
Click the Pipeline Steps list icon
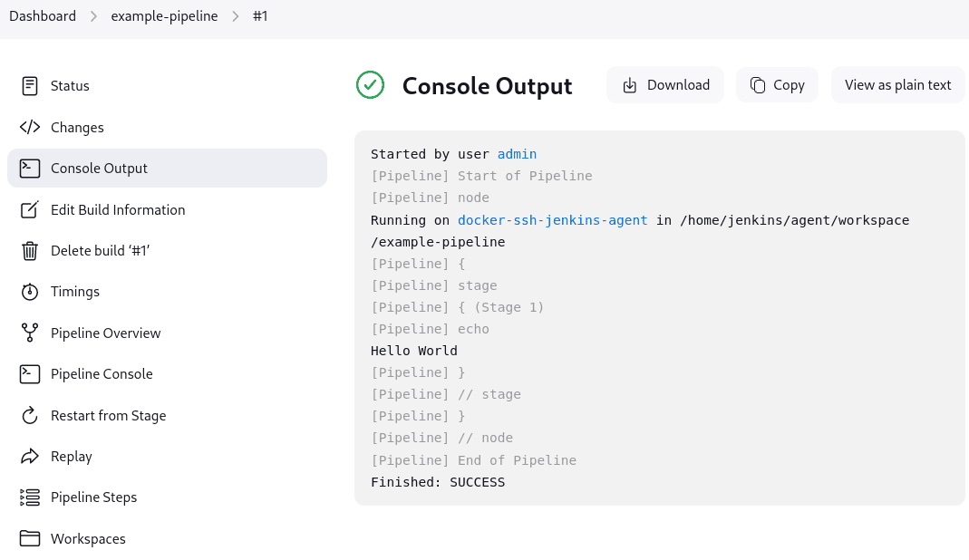click(30, 497)
